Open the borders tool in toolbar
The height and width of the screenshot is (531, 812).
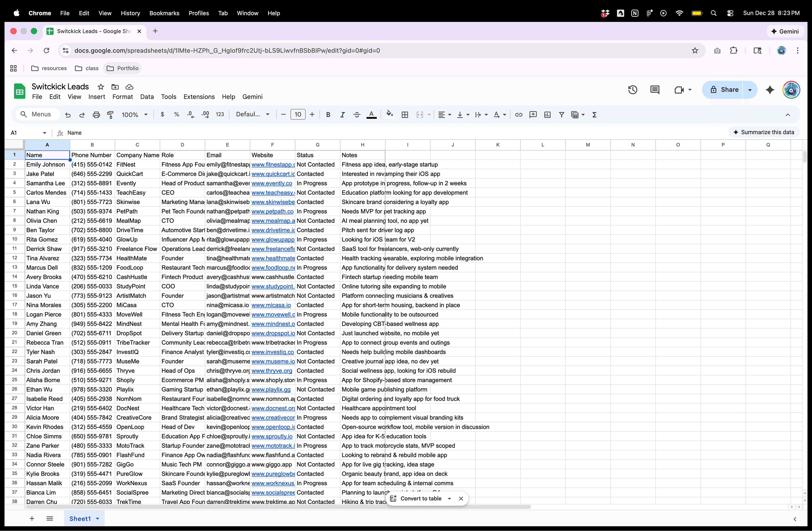pyautogui.click(x=405, y=115)
